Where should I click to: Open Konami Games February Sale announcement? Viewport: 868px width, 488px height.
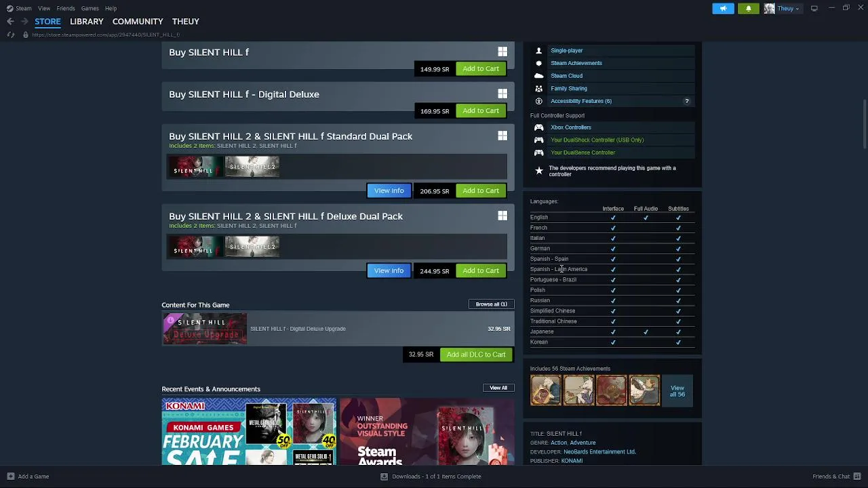[x=249, y=432]
